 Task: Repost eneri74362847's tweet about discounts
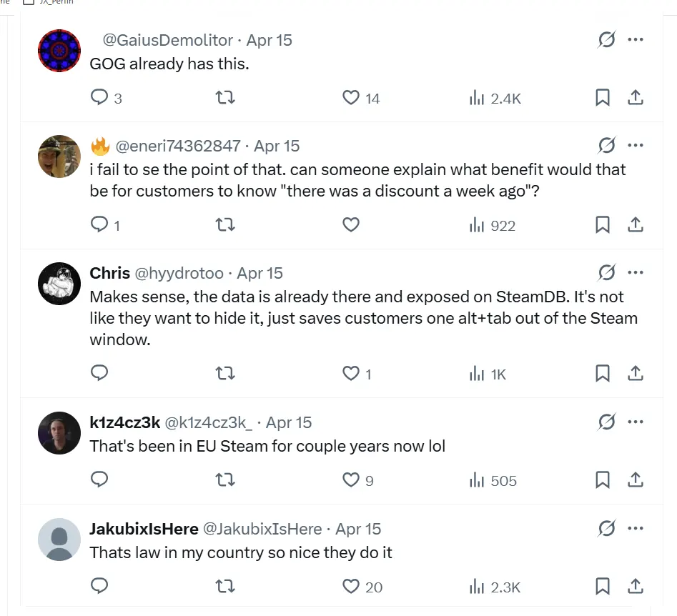pos(225,225)
